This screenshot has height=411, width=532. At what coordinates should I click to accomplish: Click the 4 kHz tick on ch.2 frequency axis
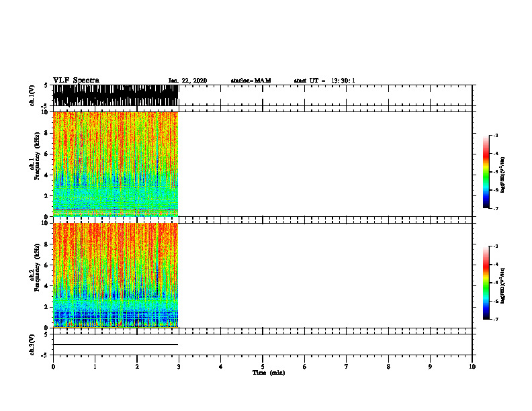click(x=47, y=286)
